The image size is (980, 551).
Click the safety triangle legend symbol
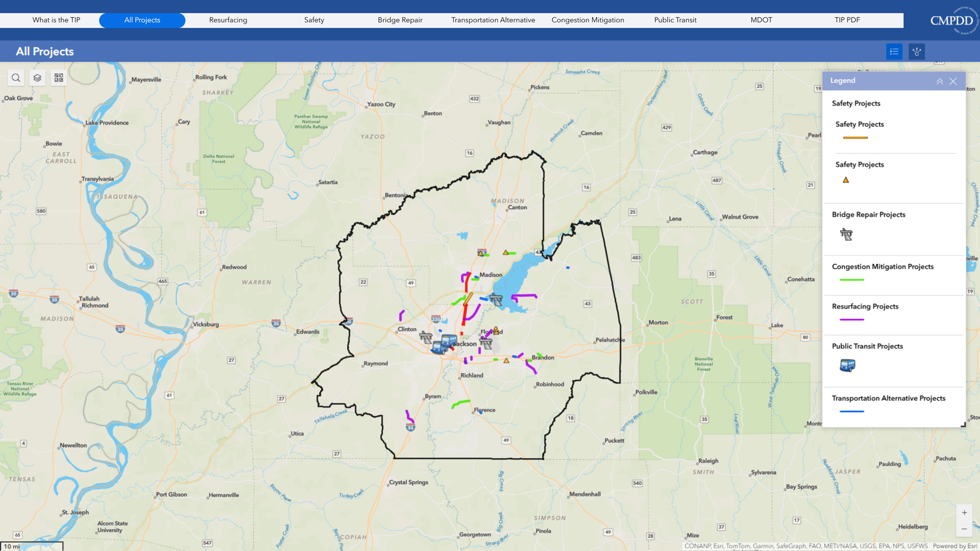click(x=846, y=180)
